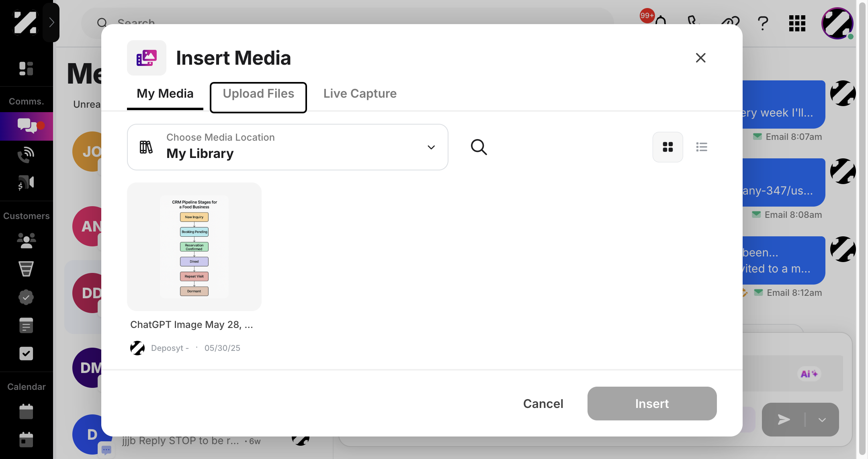This screenshot has width=868, height=459.
Task: Open the verified badge icon in sidebar
Action: (x=26, y=297)
